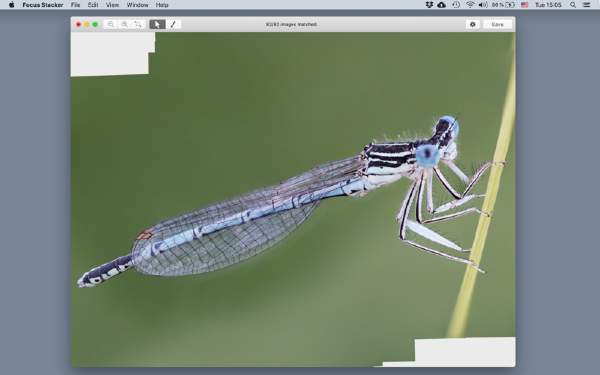Select the zoom to fit icon
This screenshot has width=600, height=375.
click(138, 24)
